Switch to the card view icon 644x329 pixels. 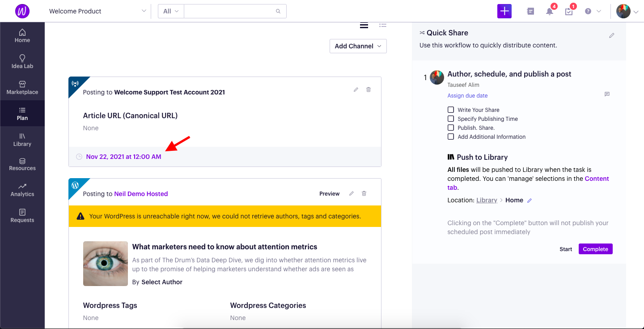pos(364,25)
